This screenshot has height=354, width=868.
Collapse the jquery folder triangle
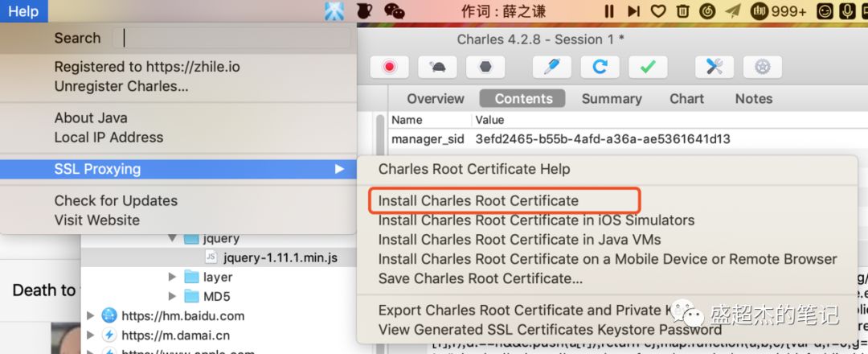point(172,238)
